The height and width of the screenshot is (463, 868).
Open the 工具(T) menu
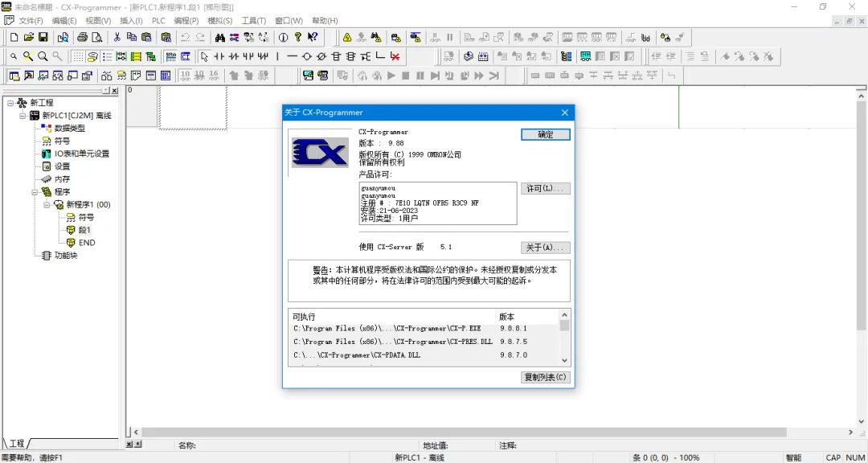253,20
